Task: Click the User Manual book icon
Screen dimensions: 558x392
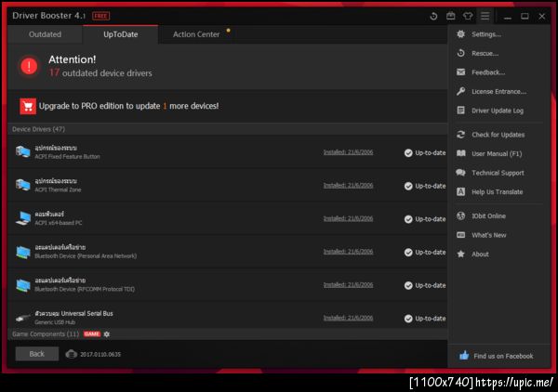Action: click(x=461, y=153)
